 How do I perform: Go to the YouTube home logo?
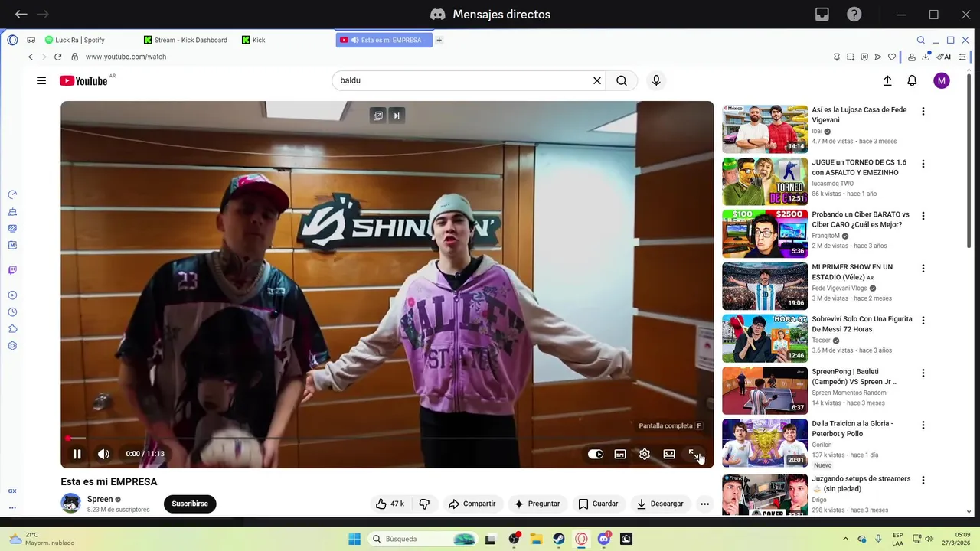click(x=83, y=80)
